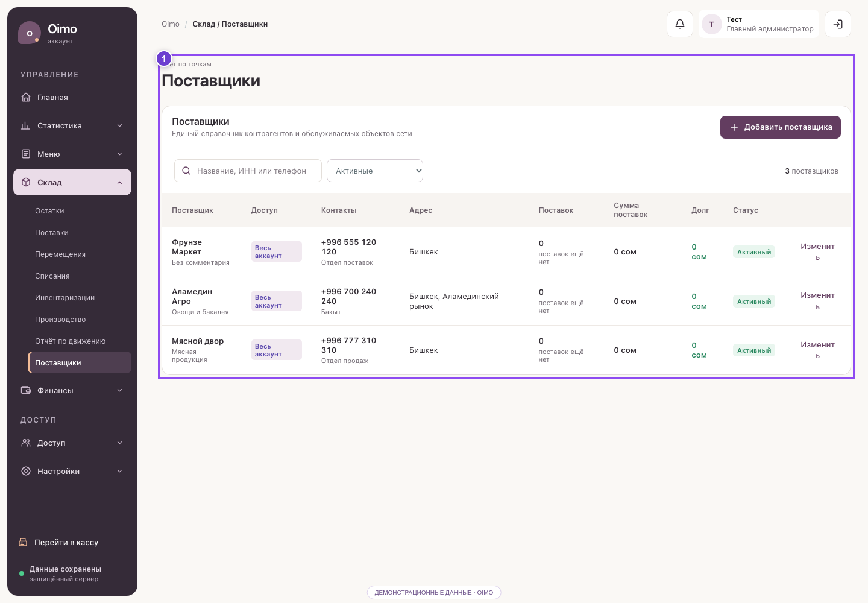868x603 pixels.
Task: Expand the Меню section chevron
Action: [119, 154]
